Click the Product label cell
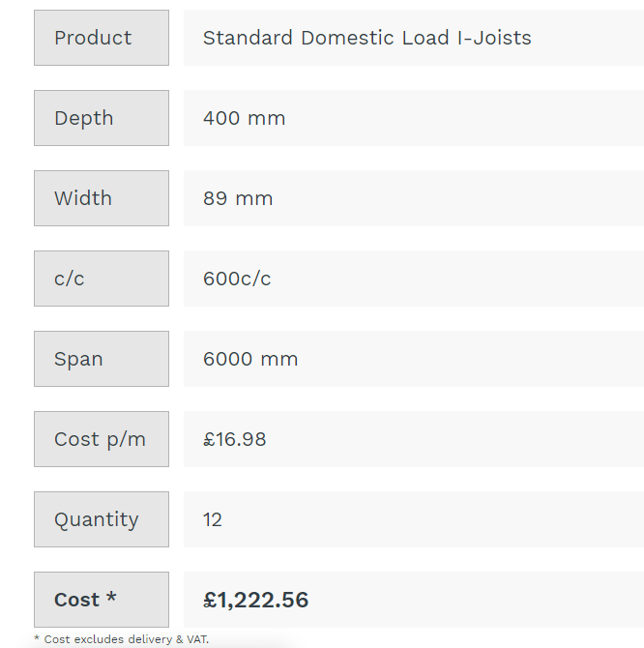This screenshot has width=644, height=648. click(x=101, y=38)
